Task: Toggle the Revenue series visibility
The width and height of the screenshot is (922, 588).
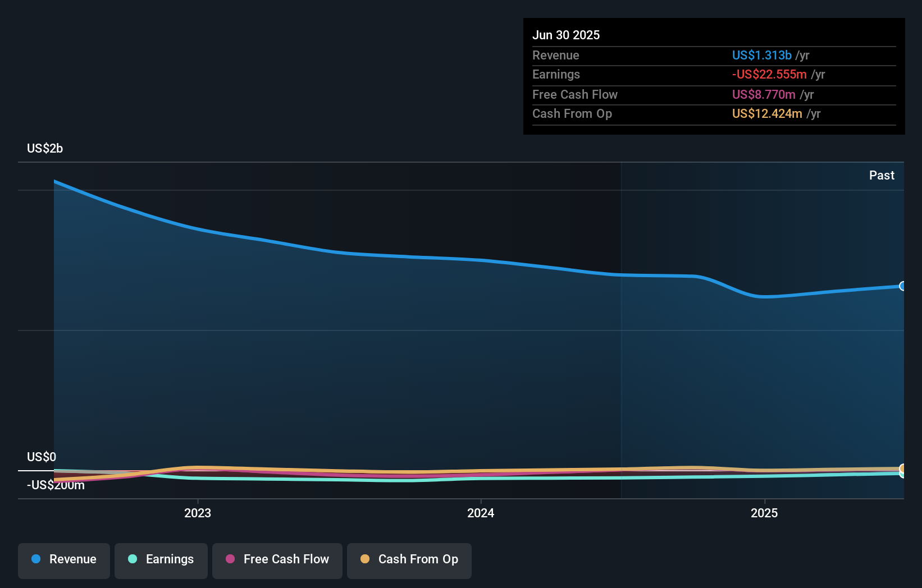Action: point(63,560)
